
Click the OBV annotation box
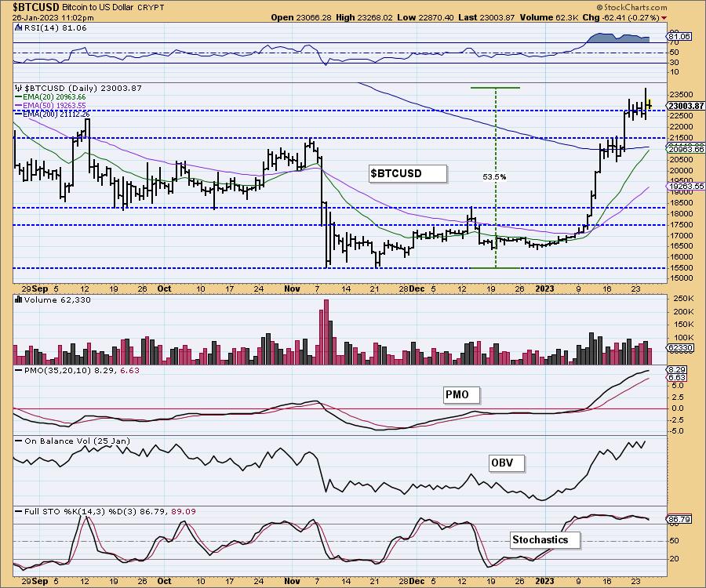point(507,463)
